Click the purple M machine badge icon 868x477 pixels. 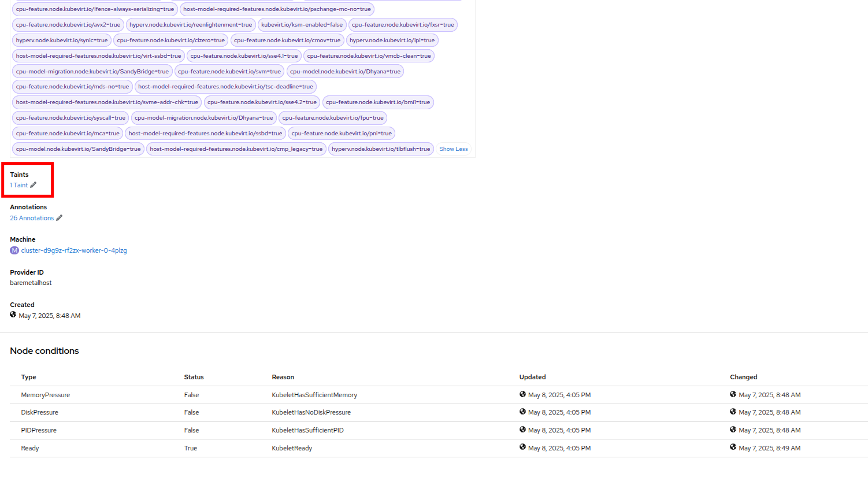click(14, 250)
